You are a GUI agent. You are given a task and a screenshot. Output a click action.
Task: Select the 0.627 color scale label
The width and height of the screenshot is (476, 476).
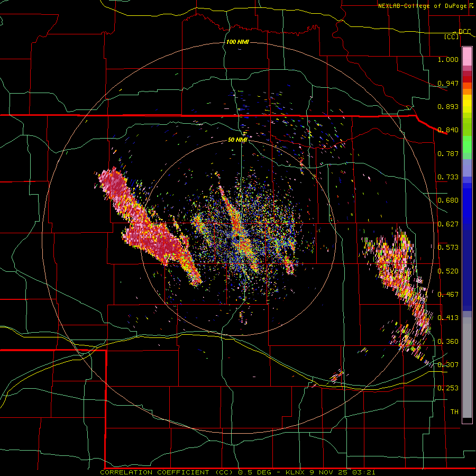click(x=448, y=224)
